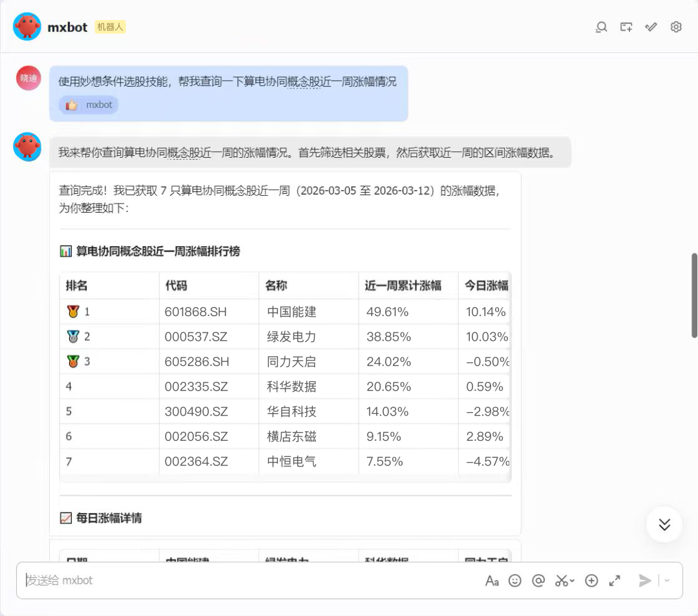Viewport: 698px width, 616px height.
Task: Click the chat vertical scrollbar thumb
Action: pos(694,295)
